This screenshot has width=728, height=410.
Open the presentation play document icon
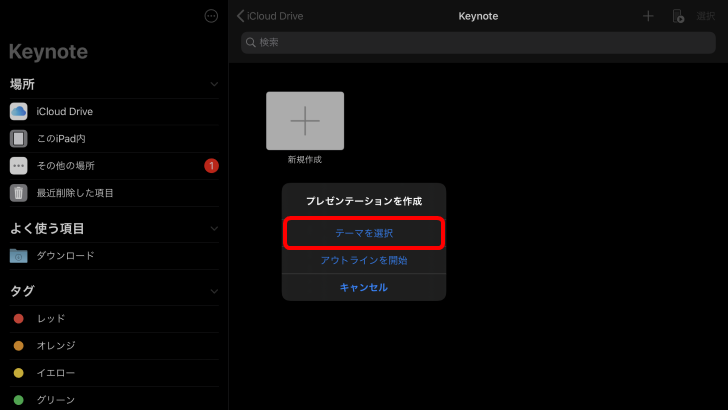coord(678,16)
